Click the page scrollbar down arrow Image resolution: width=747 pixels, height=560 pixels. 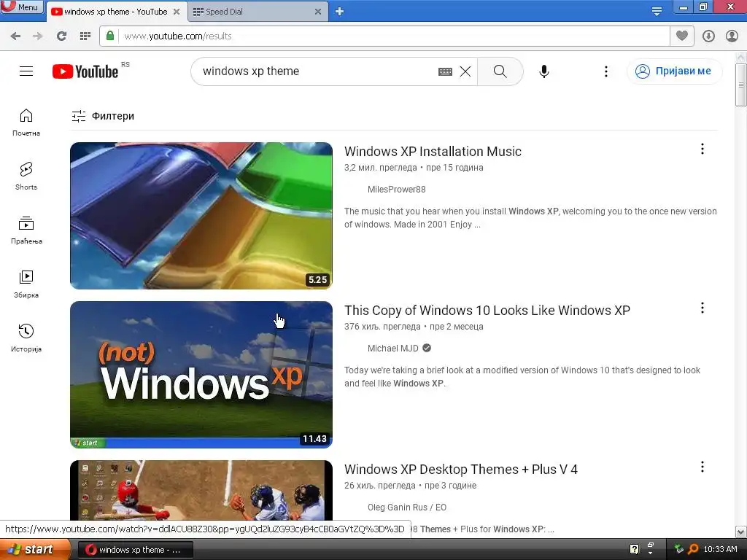tap(741, 532)
